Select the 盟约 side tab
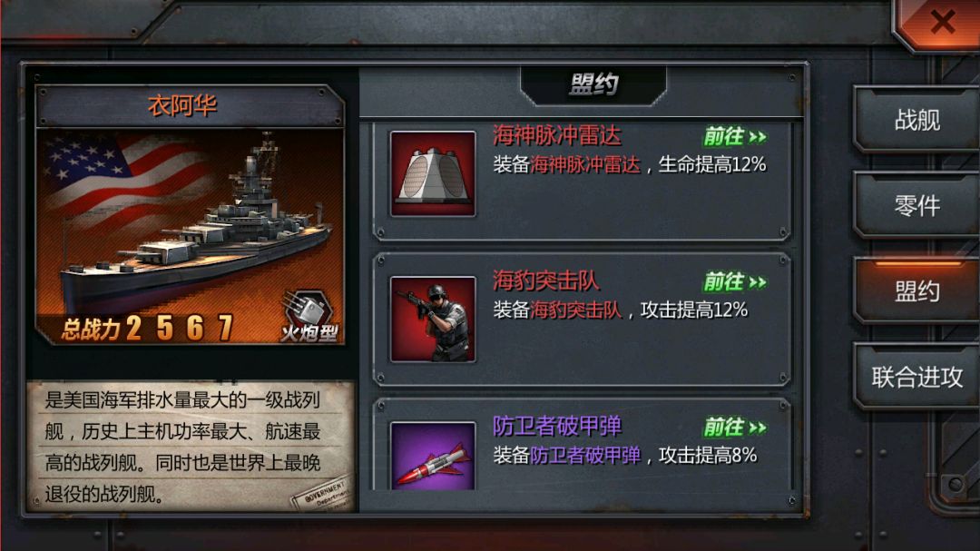Viewport: 980px width, 551px height. click(916, 290)
